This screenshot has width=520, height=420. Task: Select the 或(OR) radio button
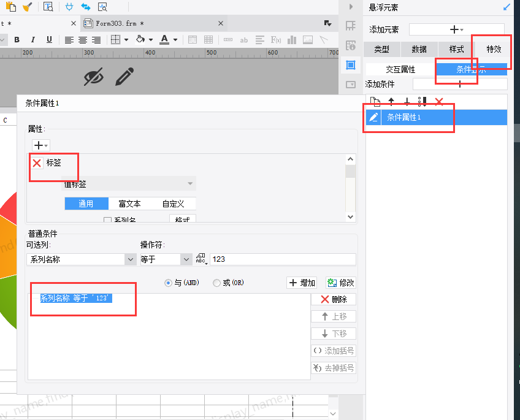[216, 283]
